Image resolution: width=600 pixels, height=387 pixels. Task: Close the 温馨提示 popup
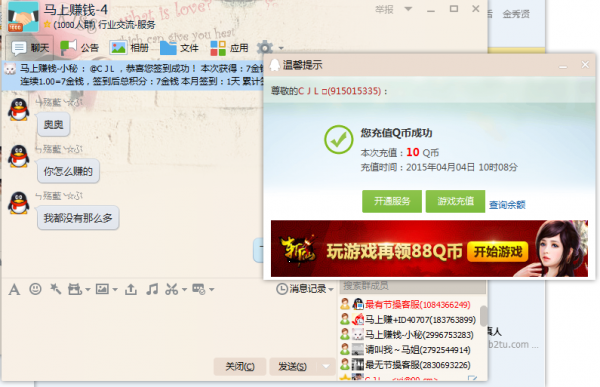pos(585,65)
